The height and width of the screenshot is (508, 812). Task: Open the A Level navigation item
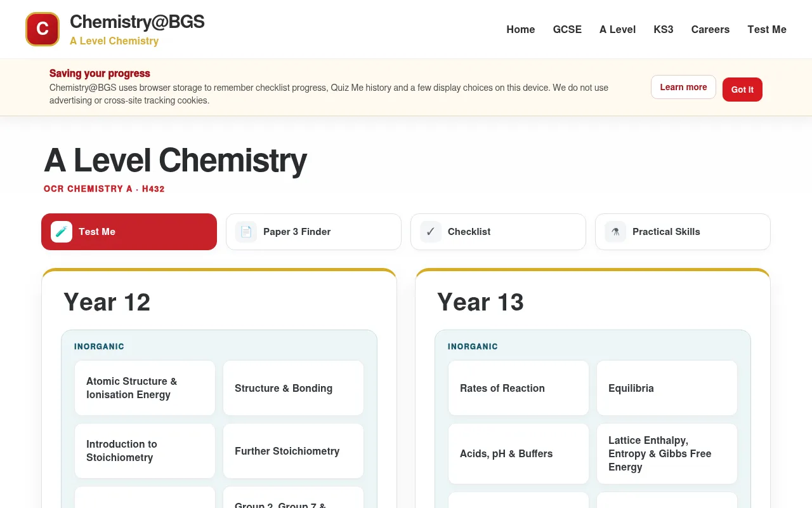(617, 29)
